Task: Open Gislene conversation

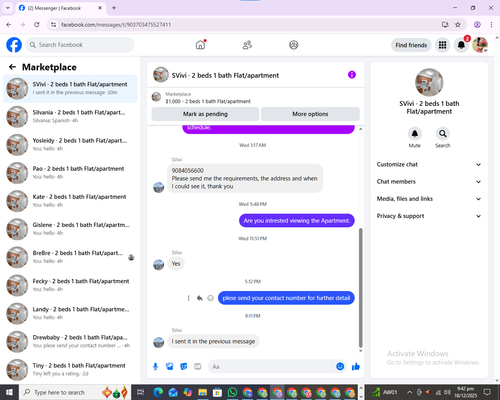Action: 70,229
